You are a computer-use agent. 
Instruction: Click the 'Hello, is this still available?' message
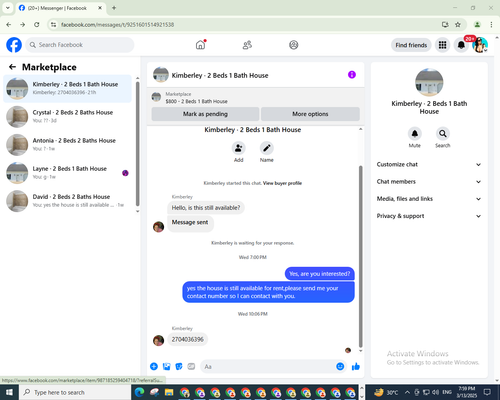[206, 208]
